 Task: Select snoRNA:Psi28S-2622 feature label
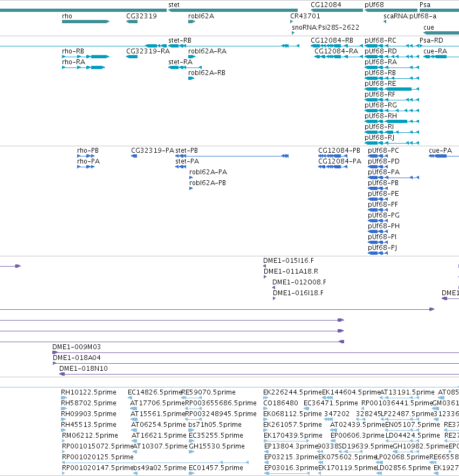pyautogui.click(x=326, y=28)
